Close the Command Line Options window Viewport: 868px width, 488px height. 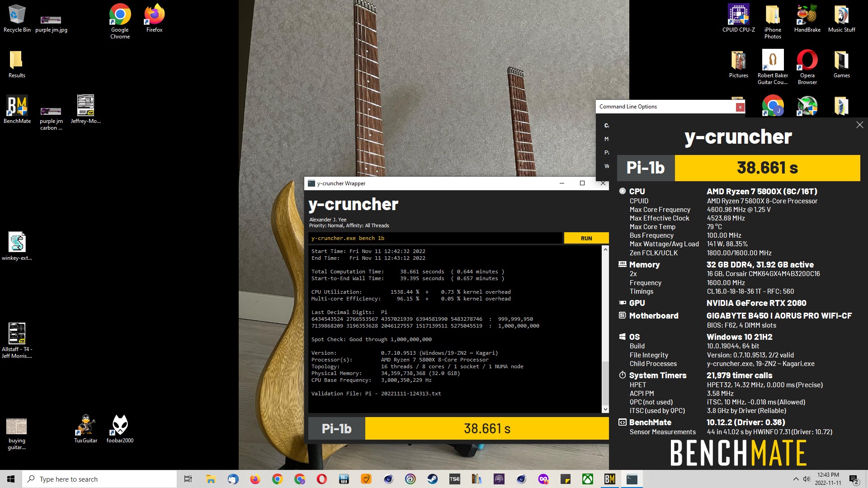740,107
